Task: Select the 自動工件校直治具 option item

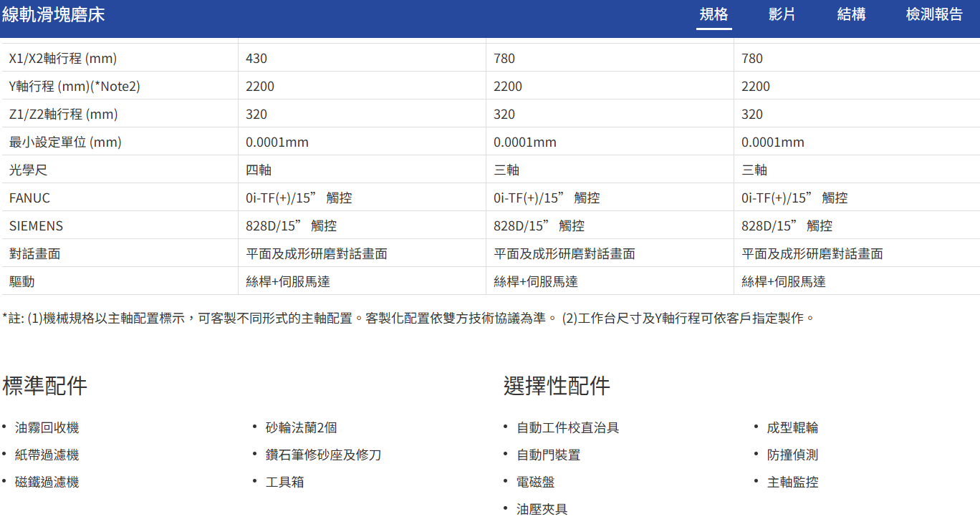Action: pos(567,428)
